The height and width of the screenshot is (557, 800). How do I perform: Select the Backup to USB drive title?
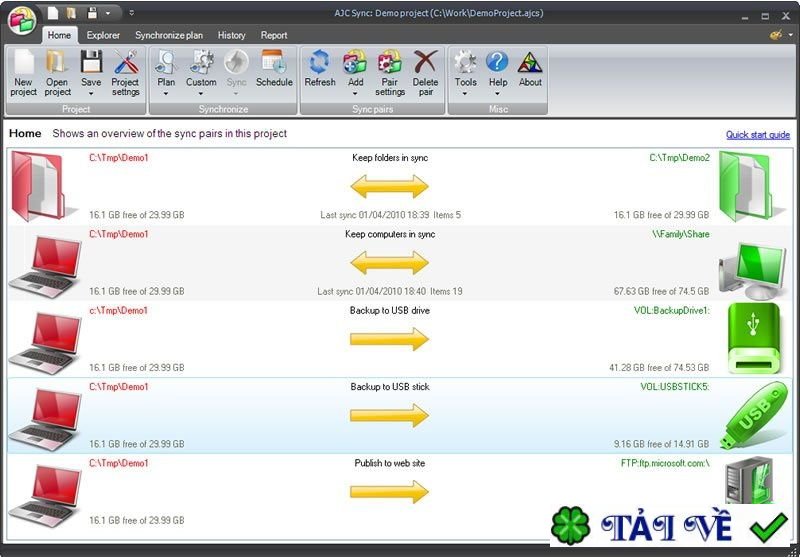coord(390,311)
